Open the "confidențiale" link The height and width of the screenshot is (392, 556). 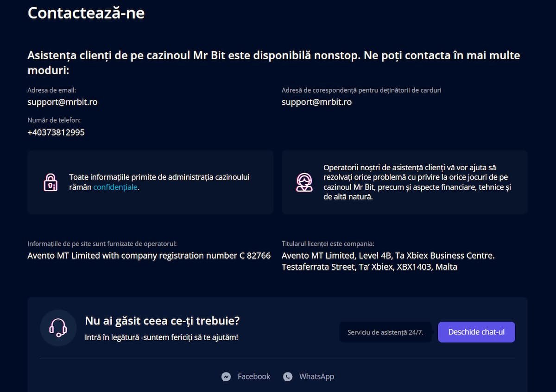pos(115,187)
